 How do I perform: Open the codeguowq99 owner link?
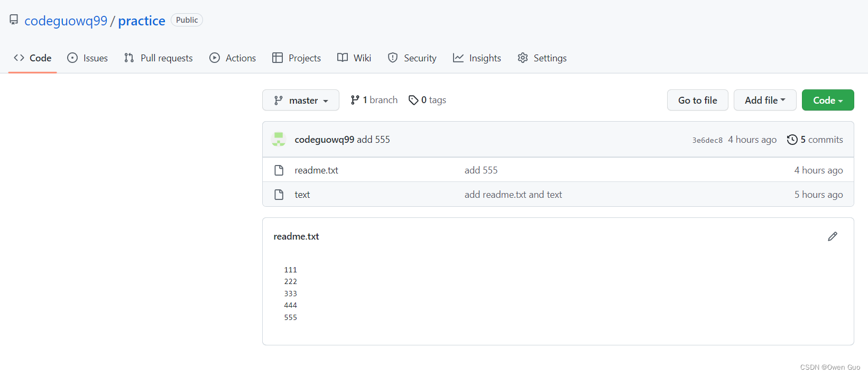[66, 21]
